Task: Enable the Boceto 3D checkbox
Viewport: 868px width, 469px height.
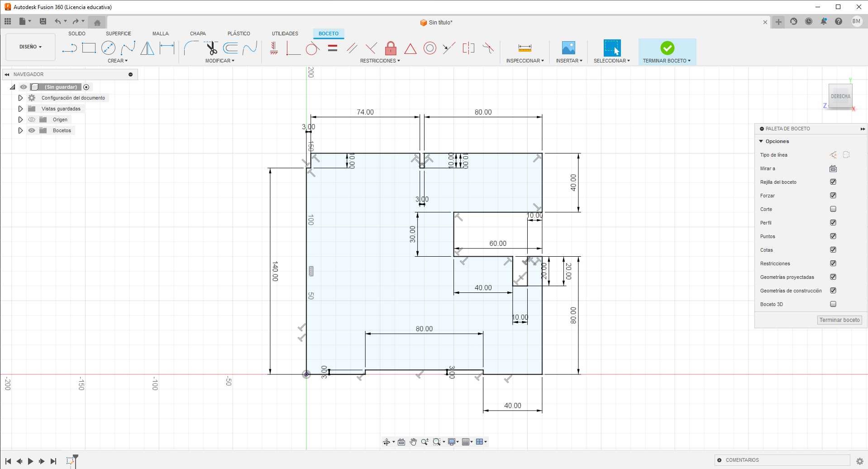Action: (833, 304)
